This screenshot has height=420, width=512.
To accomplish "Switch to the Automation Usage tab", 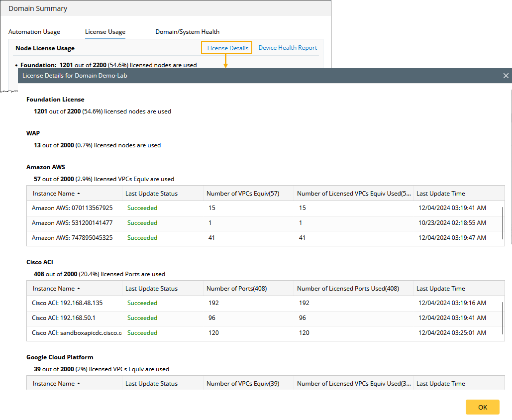I will click(x=34, y=32).
